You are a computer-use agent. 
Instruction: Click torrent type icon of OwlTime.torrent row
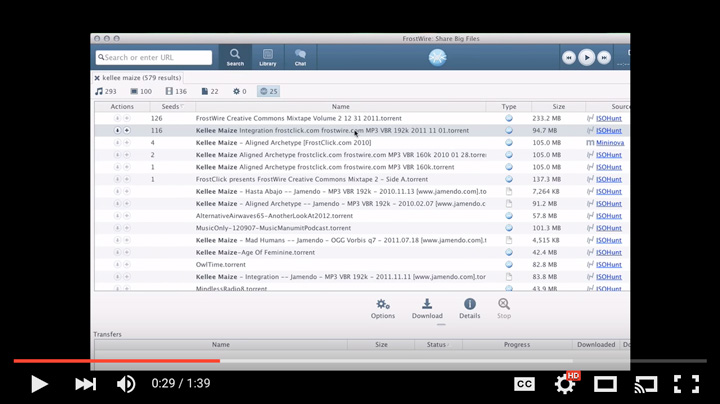click(x=509, y=264)
